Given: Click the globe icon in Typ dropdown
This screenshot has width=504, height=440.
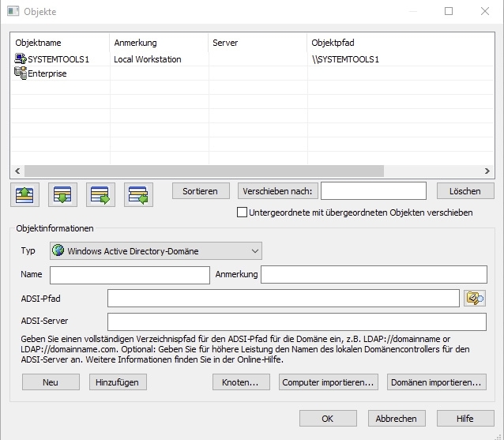Looking at the screenshot, I should 58,250.
